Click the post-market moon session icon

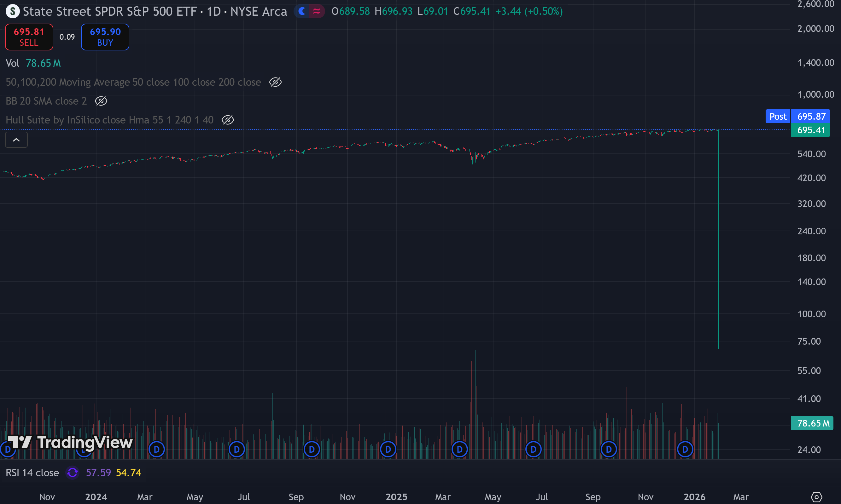point(302,12)
